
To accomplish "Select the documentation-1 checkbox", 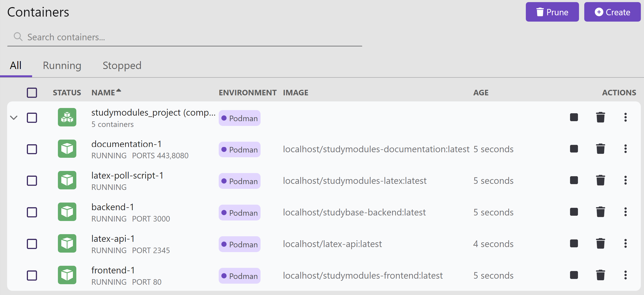I will pyautogui.click(x=32, y=149).
